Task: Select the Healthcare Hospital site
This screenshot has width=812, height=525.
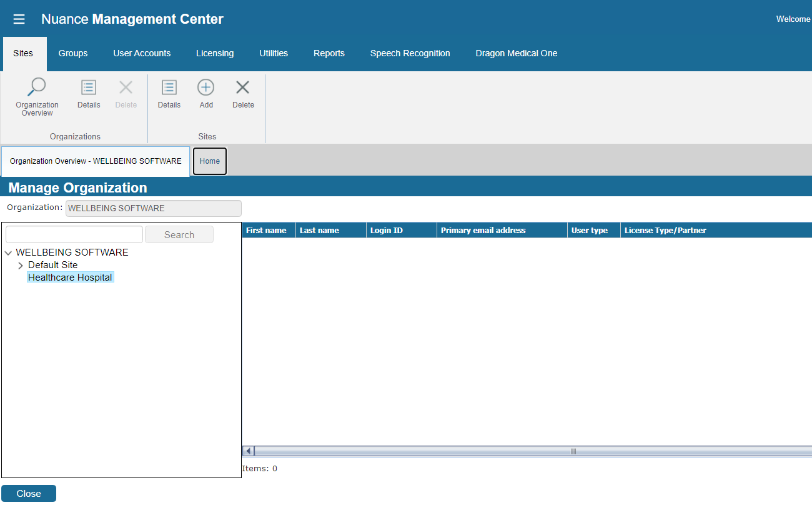Action: (x=70, y=277)
